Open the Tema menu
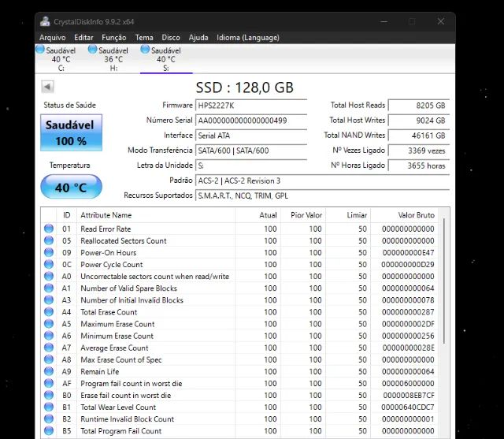504x439 pixels. coord(144,38)
